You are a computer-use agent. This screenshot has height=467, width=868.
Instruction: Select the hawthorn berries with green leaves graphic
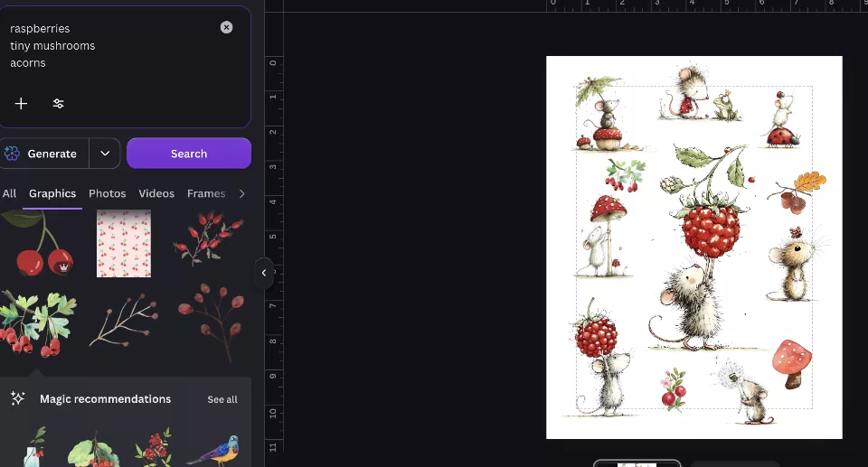38,324
